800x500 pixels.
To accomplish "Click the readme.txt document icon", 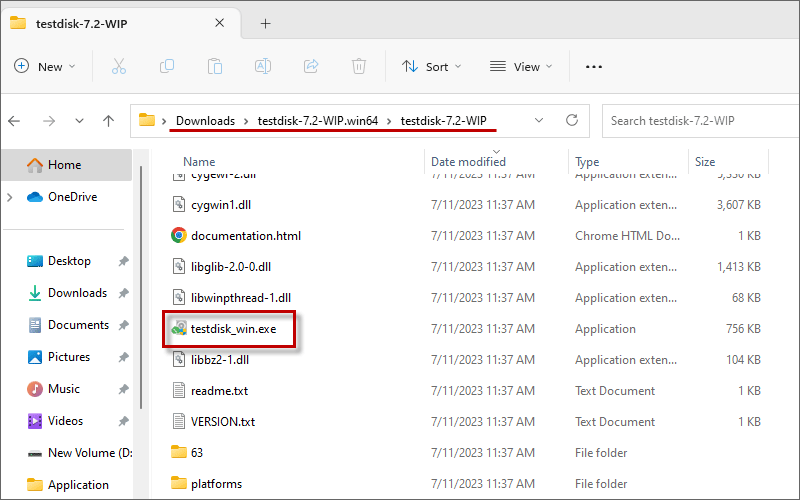I will point(179,391).
